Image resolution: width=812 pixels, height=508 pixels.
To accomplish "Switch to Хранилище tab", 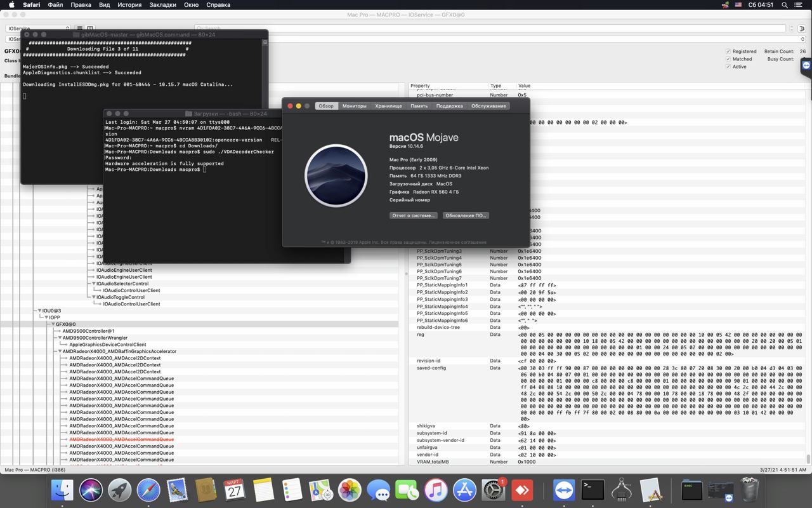I will [388, 106].
